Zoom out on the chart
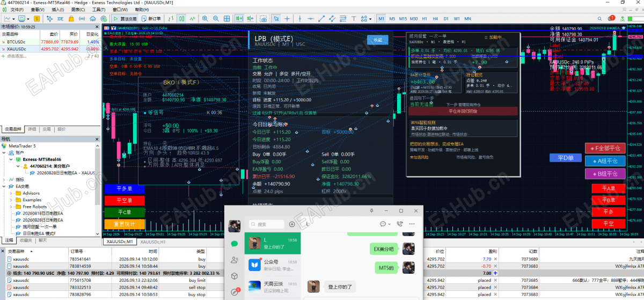 click(216, 19)
